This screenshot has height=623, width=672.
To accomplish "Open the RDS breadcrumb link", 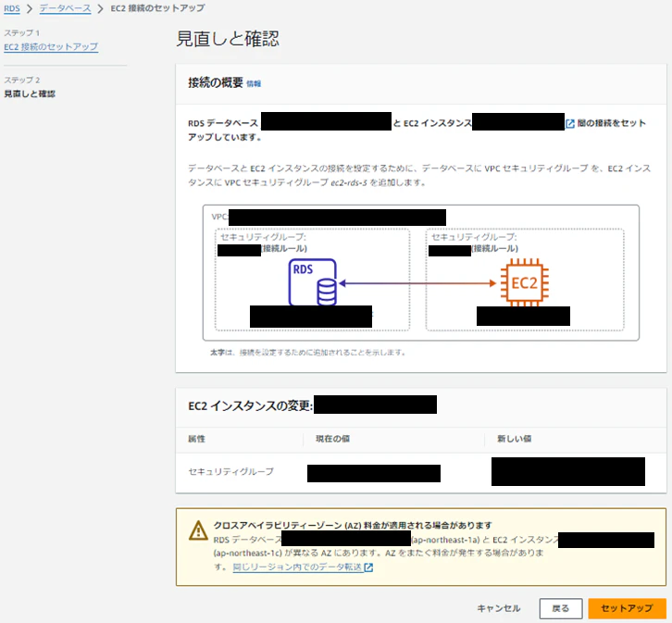I will (x=12, y=8).
